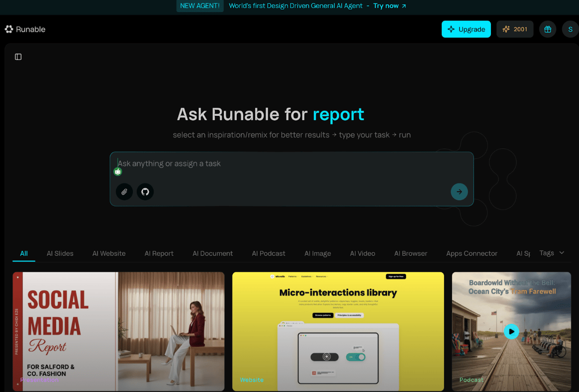Switch to the AI Slides tab
The width and height of the screenshot is (579, 392).
tap(60, 253)
